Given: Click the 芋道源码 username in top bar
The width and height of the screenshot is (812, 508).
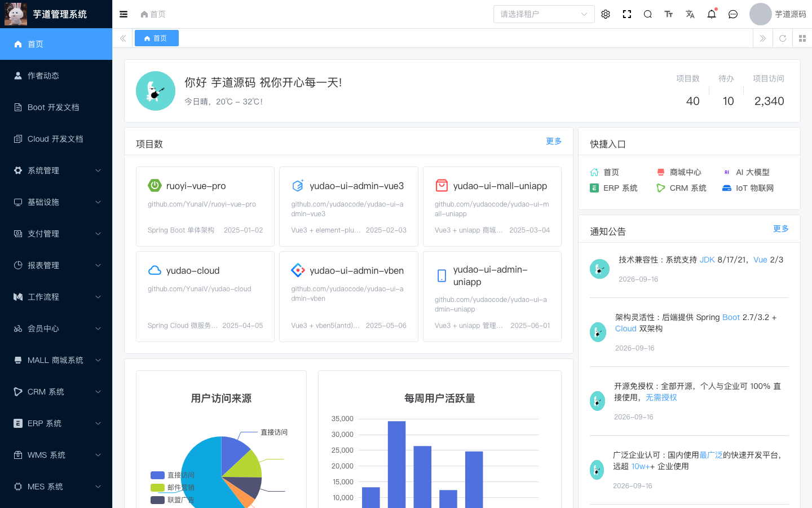Looking at the screenshot, I should (x=791, y=14).
